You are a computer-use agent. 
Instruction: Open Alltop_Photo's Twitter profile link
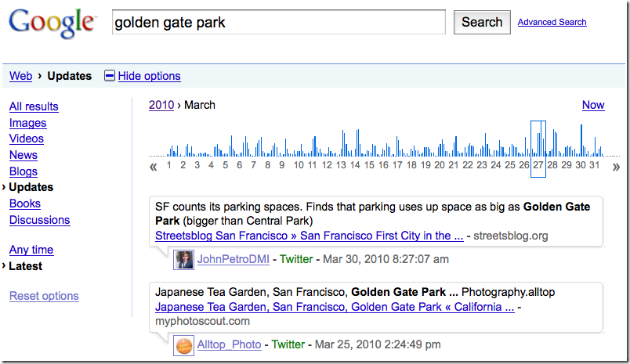(x=230, y=344)
